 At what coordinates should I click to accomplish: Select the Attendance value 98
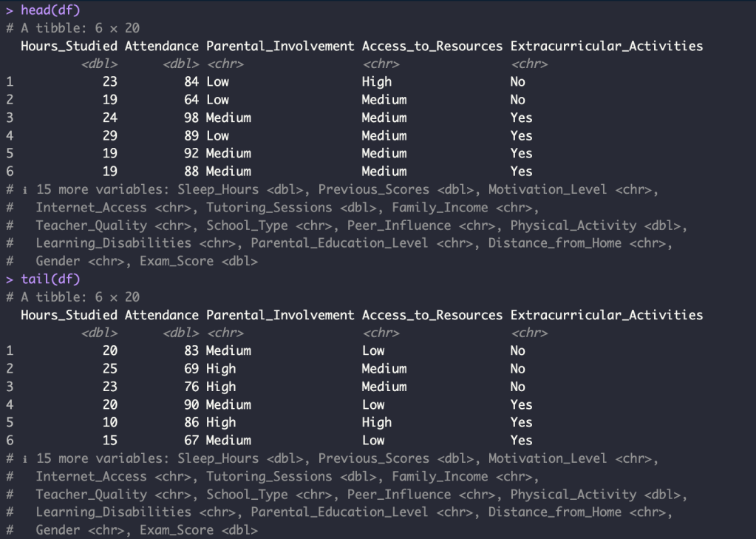tap(191, 118)
